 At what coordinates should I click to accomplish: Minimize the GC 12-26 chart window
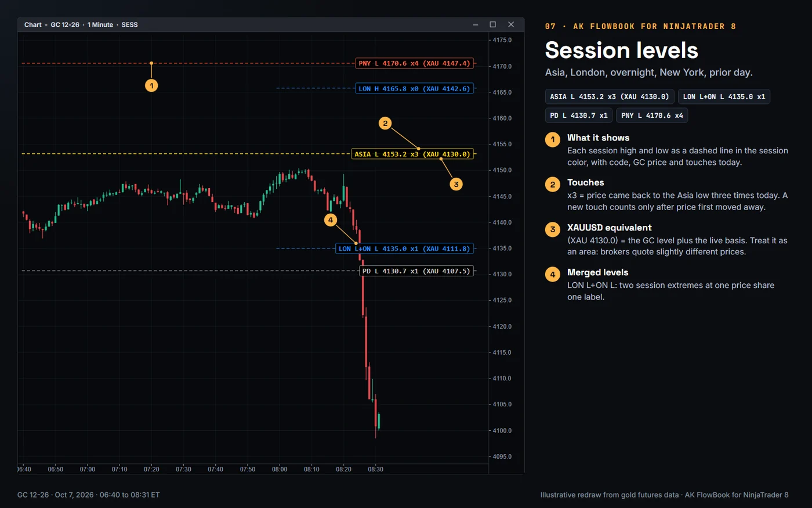pyautogui.click(x=476, y=24)
